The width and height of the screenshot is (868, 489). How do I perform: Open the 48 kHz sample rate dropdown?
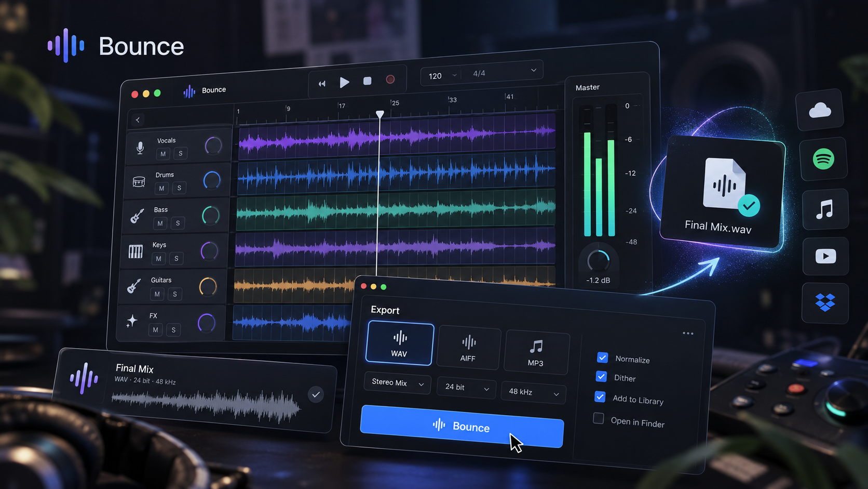(x=533, y=392)
